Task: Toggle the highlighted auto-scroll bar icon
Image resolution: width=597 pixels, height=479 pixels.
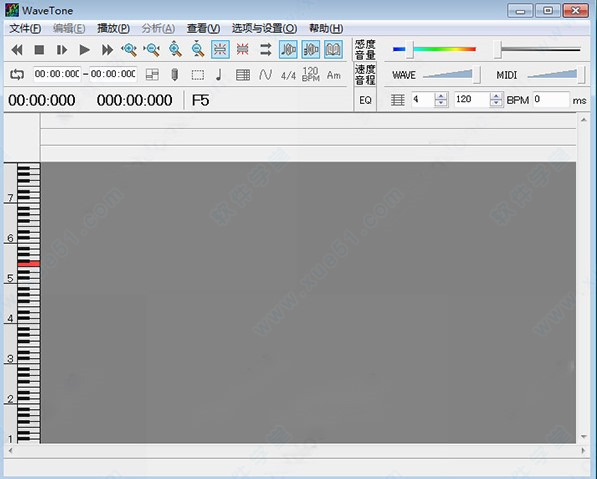Action: coord(220,49)
